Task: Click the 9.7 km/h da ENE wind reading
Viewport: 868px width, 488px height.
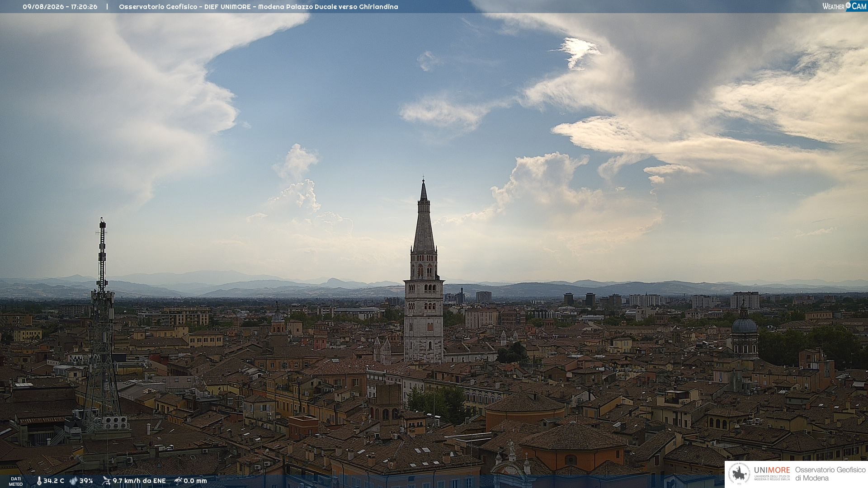Action: (x=139, y=481)
